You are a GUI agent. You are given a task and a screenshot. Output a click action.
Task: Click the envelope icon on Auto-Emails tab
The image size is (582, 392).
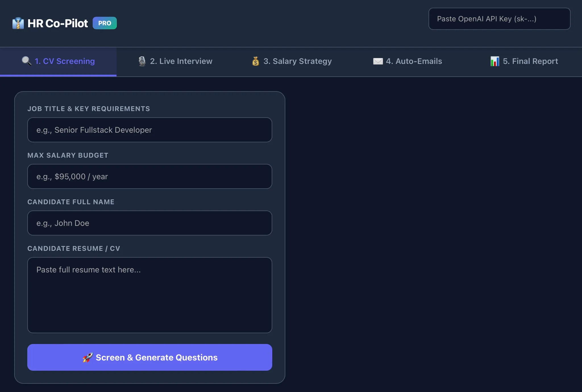click(x=378, y=61)
